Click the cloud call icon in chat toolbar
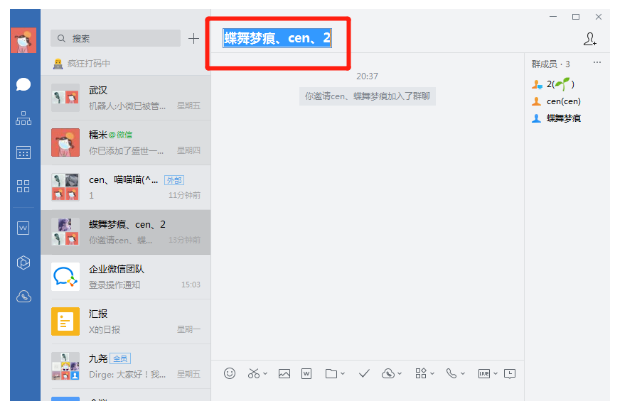 click(x=388, y=373)
